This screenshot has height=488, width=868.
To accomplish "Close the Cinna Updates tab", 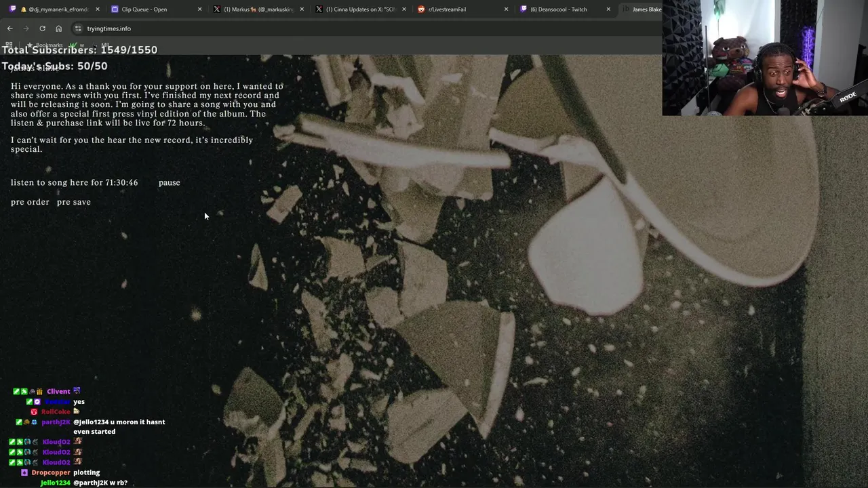I will point(403,9).
